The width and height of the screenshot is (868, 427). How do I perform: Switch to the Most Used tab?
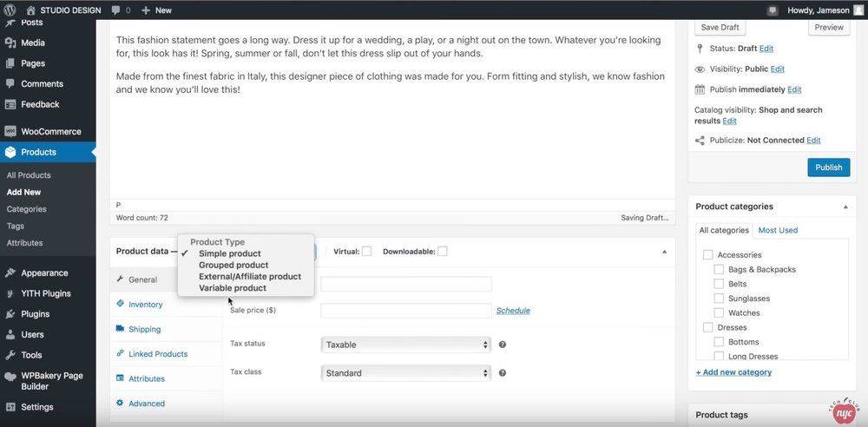778,230
